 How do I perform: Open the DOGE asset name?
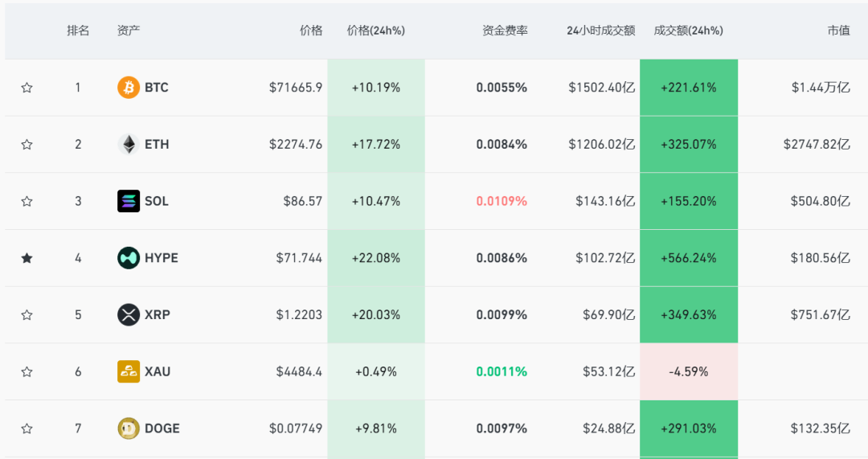162,428
